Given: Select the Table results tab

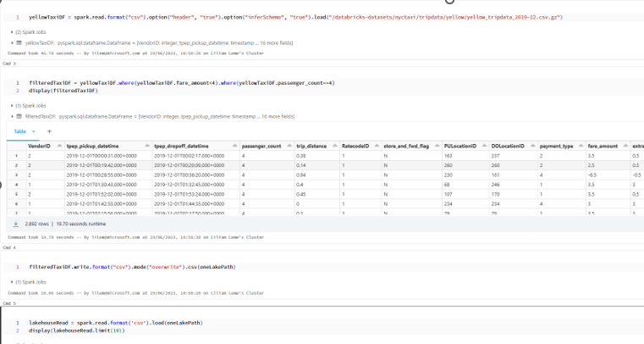Looking at the screenshot, I should point(20,131).
